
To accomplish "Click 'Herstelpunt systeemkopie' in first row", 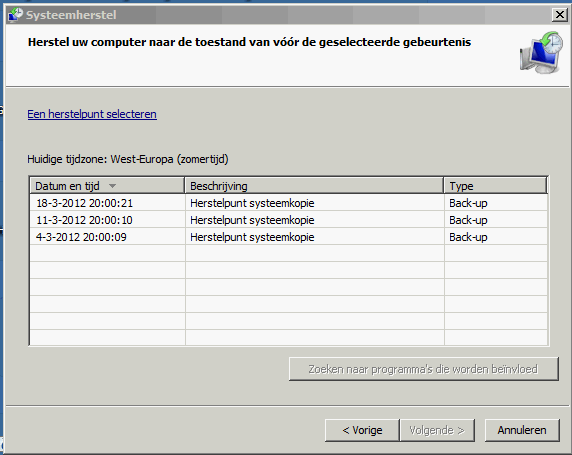I will pyautogui.click(x=252, y=203).
